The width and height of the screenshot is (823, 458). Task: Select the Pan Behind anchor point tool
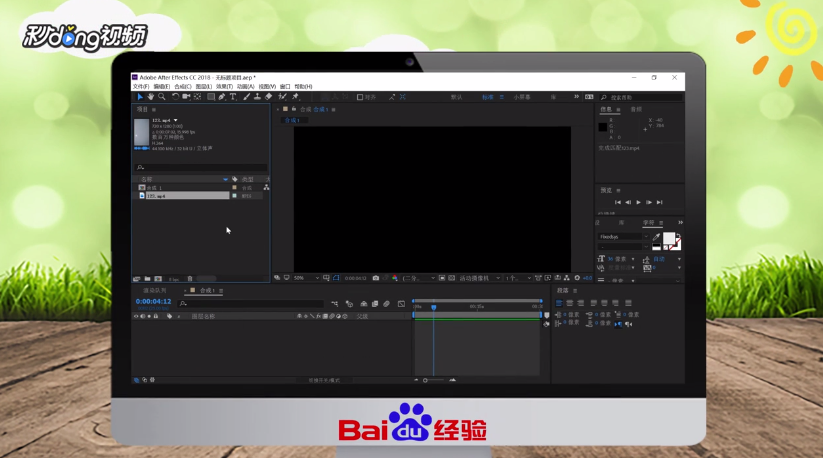(x=197, y=97)
